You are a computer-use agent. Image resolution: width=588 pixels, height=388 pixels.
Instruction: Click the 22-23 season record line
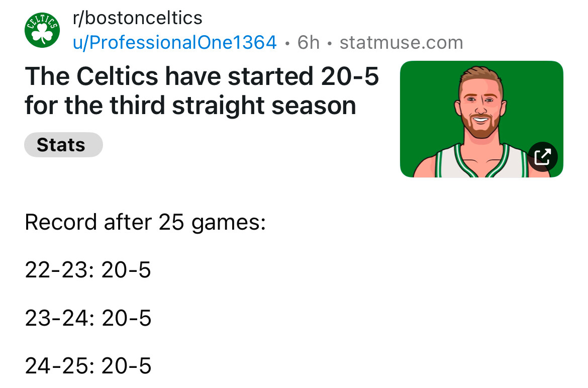[x=88, y=270]
